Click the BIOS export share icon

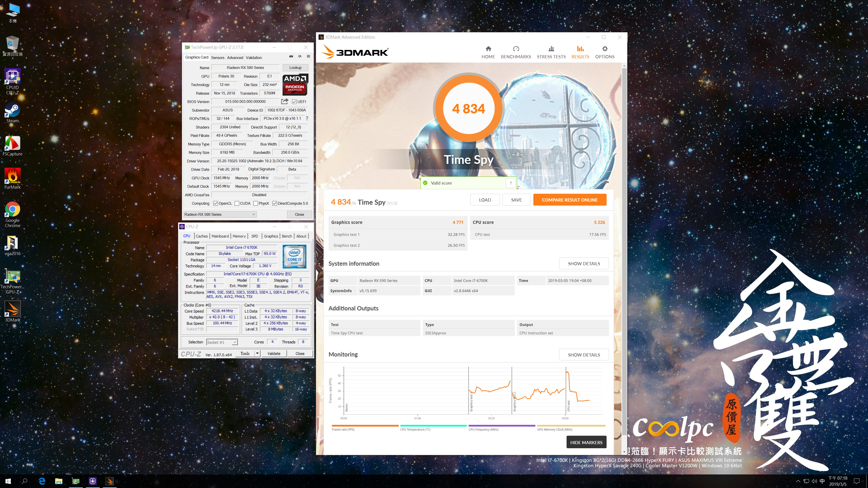[284, 101]
